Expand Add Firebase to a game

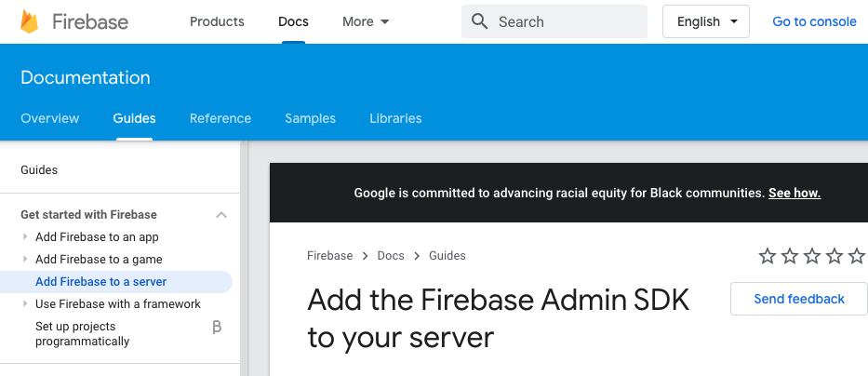click(25, 259)
